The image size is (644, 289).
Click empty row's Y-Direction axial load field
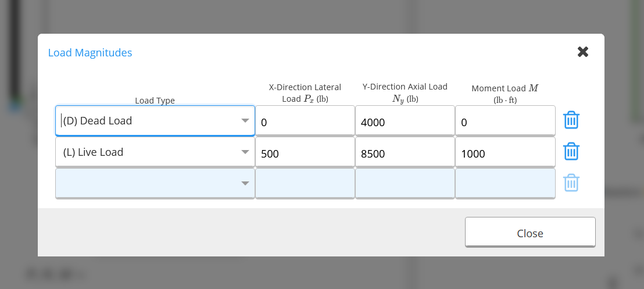405,183
